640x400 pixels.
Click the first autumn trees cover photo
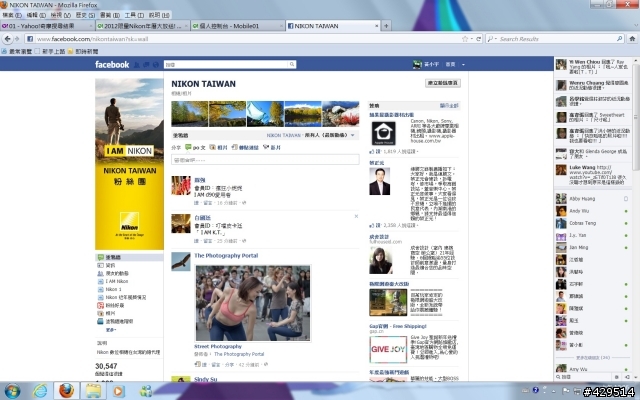[190, 114]
